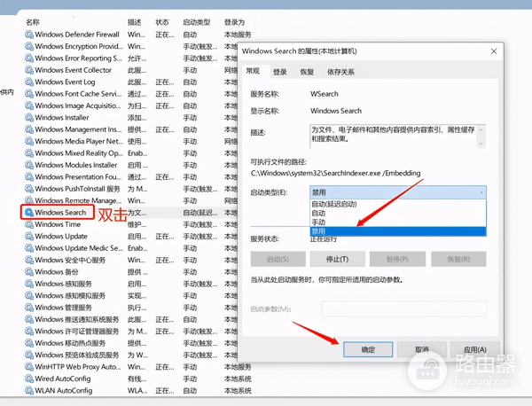Image resolution: width=532 pixels, height=406 pixels.
Task: Click the icon for Windows 安全中心服务
Action: point(29,260)
